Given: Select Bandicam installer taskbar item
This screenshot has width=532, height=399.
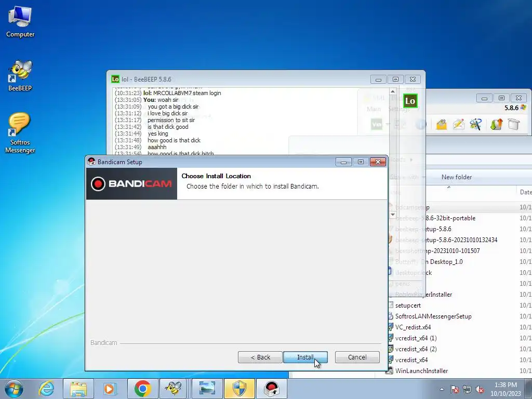Looking at the screenshot, I should [x=271, y=389].
